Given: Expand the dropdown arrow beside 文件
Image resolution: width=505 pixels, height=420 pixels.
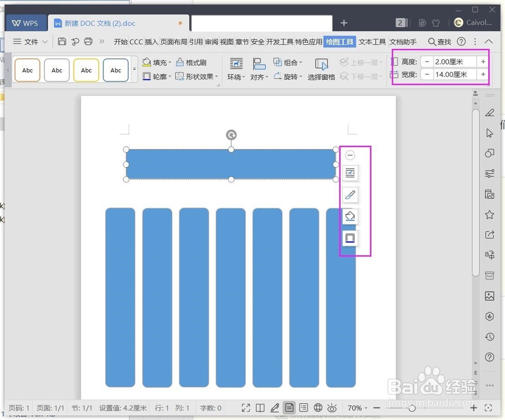Looking at the screenshot, I should click(x=45, y=42).
